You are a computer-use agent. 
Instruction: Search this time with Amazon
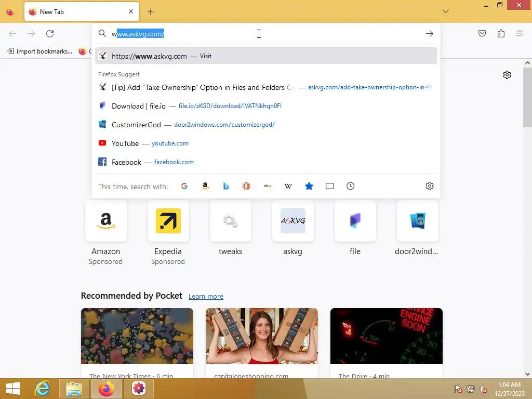205,186
